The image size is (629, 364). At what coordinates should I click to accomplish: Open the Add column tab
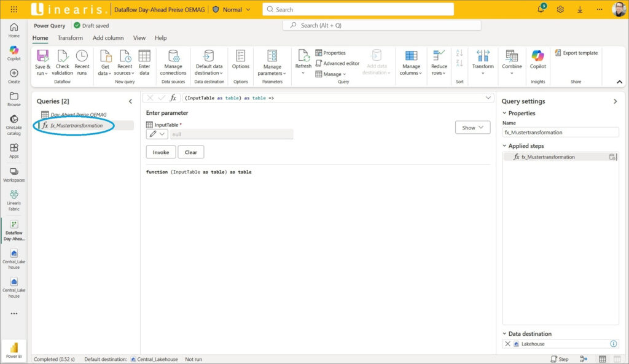tap(108, 38)
